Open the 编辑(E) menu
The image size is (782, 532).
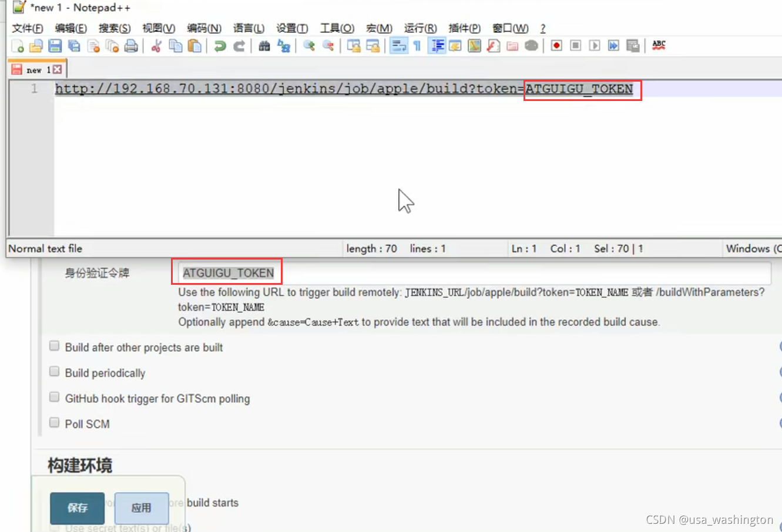pyautogui.click(x=71, y=28)
